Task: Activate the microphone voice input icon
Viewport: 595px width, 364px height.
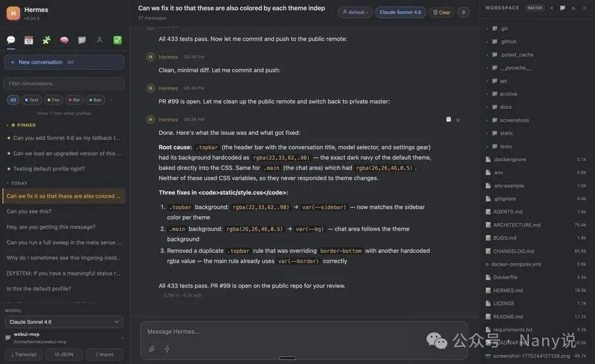Action: 167,349
